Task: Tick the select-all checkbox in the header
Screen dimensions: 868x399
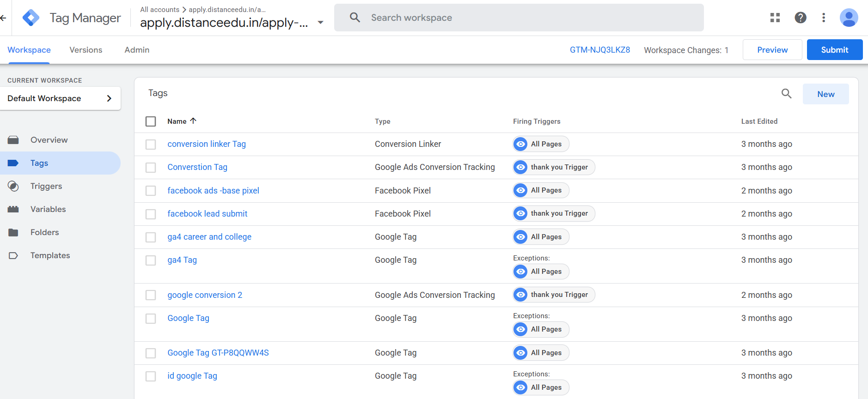Action: (x=151, y=121)
